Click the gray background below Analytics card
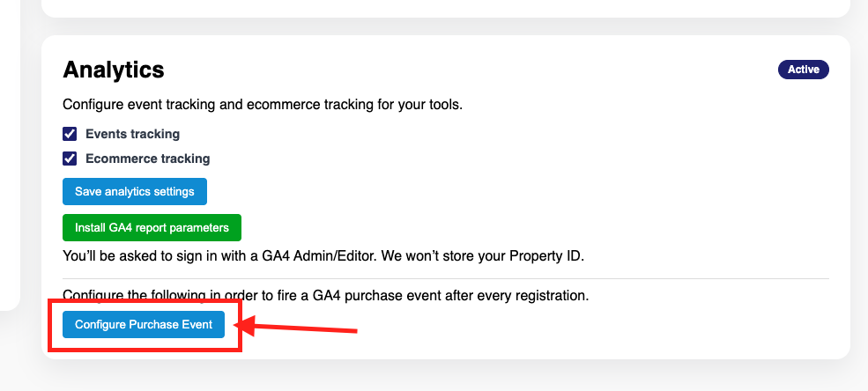Image resolution: width=868 pixels, height=391 pixels. (x=446, y=376)
